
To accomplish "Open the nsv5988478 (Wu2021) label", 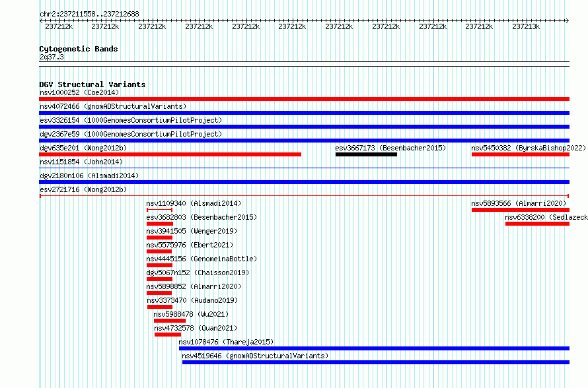I will click(x=191, y=314).
